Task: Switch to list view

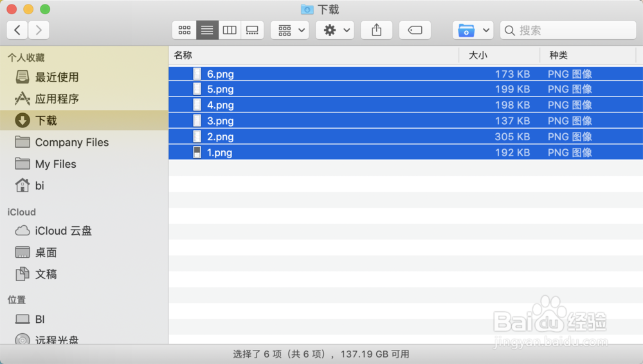Action: click(x=207, y=30)
